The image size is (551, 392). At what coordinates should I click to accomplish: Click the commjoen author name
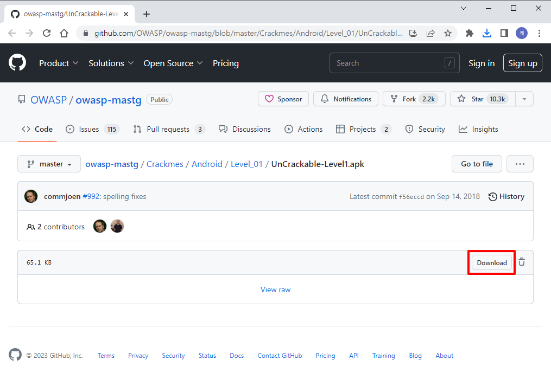(62, 196)
